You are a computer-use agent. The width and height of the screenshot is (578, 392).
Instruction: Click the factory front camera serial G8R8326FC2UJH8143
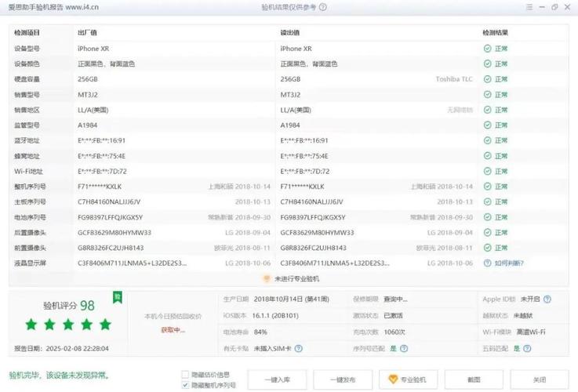[111, 248]
